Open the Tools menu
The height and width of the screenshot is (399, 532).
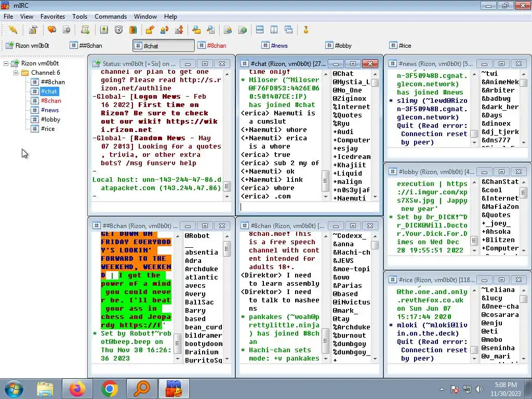tap(79, 16)
